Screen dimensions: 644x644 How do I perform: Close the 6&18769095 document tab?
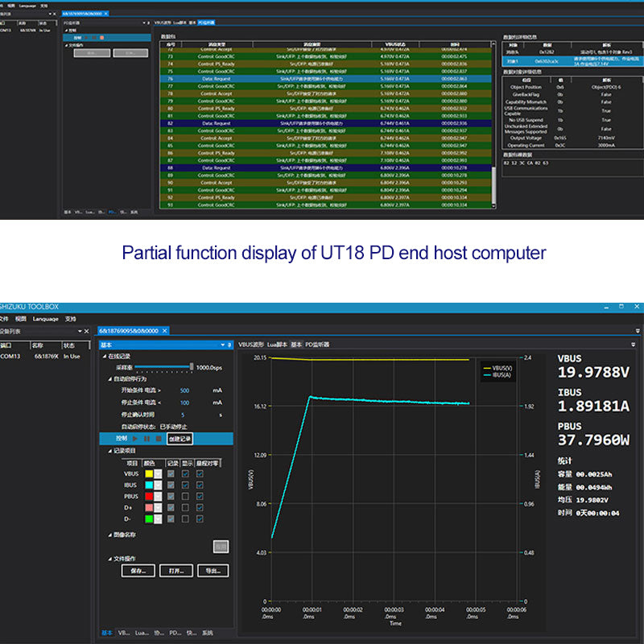164,331
